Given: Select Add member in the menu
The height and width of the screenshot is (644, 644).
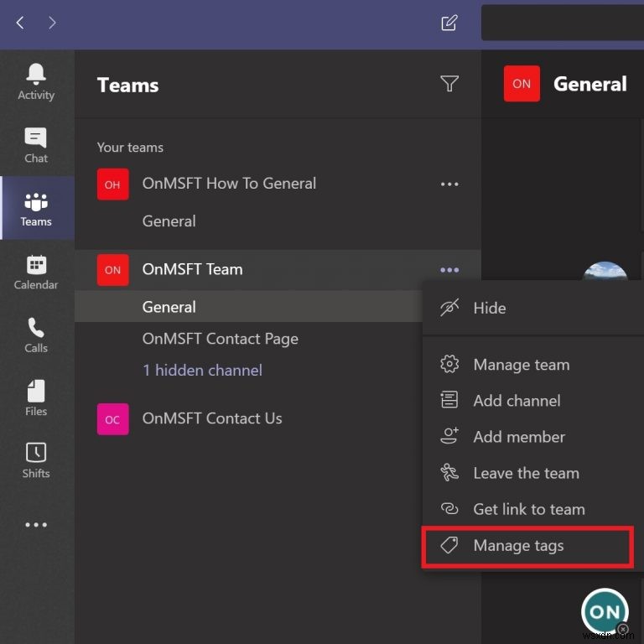Looking at the screenshot, I should click(532, 437).
